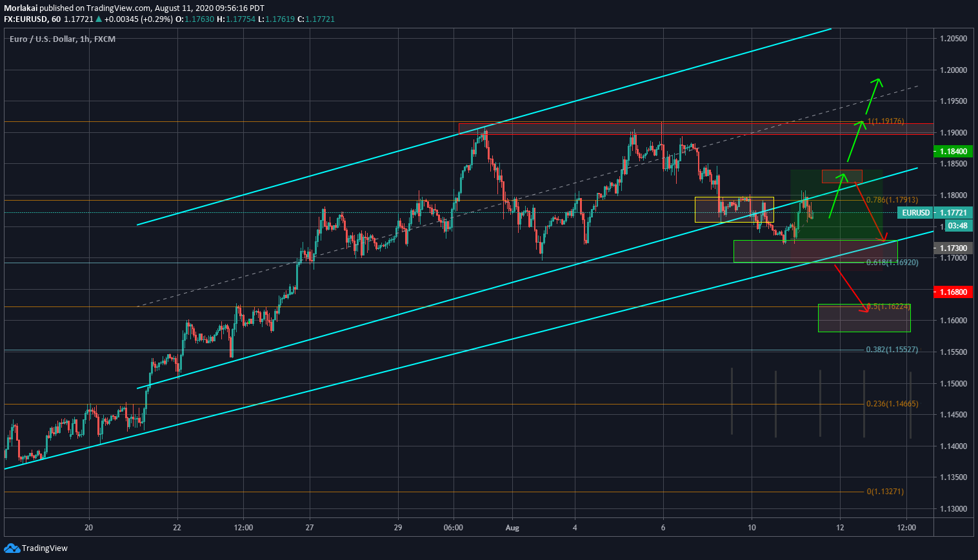Click the 22 date label on time axis
978x560 pixels.
pyautogui.click(x=177, y=528)
